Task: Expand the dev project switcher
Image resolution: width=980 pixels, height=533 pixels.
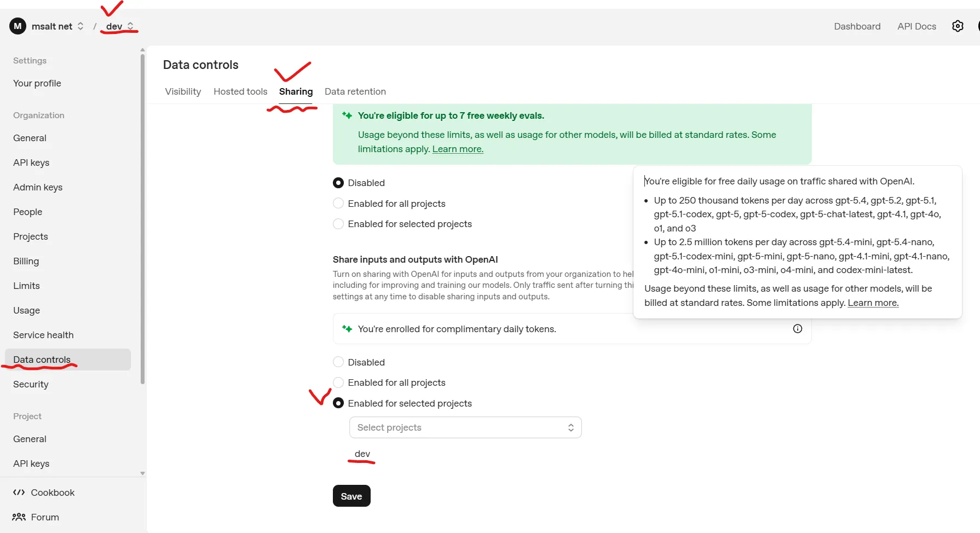Action: pos(130,26)
